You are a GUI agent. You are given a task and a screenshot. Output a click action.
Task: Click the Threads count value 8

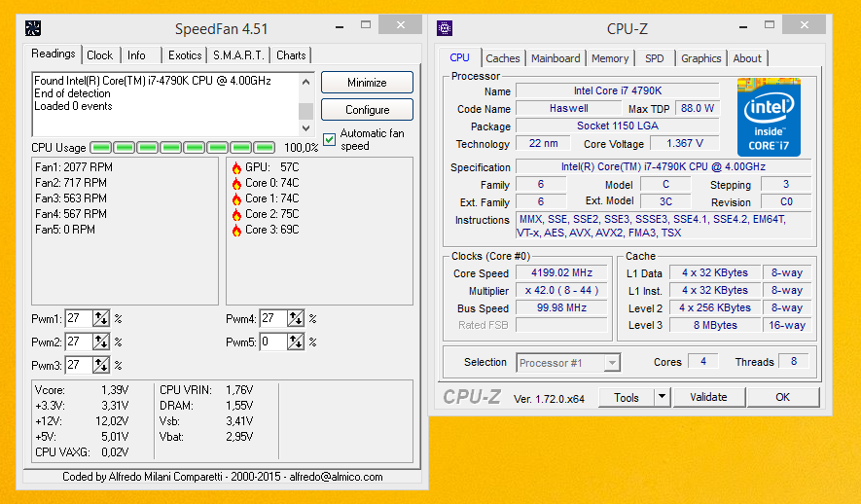(x=794, y=361)
